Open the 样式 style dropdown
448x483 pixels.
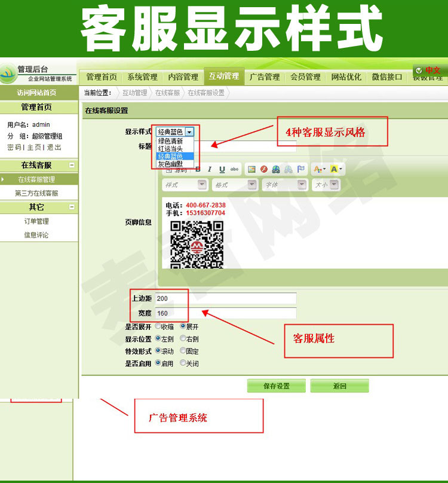pyautogui.click(x=185, y=185)
